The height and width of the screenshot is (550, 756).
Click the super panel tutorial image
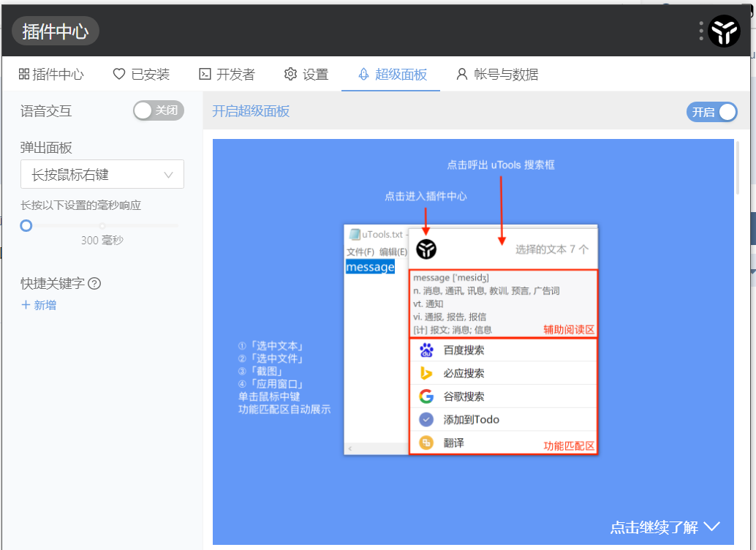473,342
